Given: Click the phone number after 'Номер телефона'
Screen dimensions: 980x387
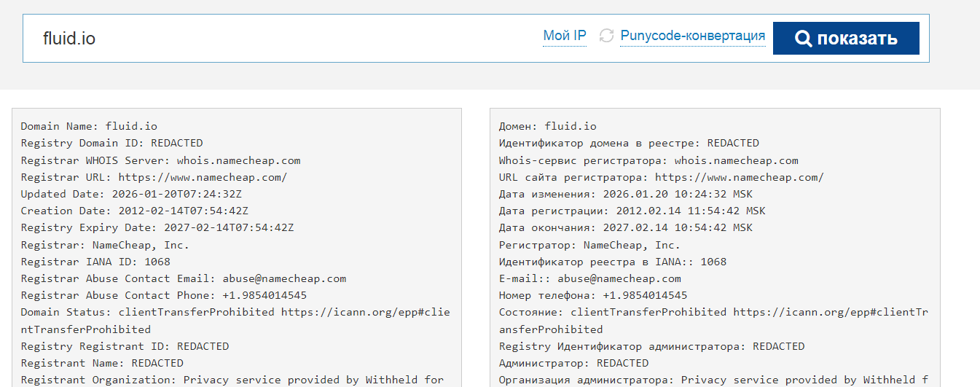Looking at the screenshot, I should (645, 295).
